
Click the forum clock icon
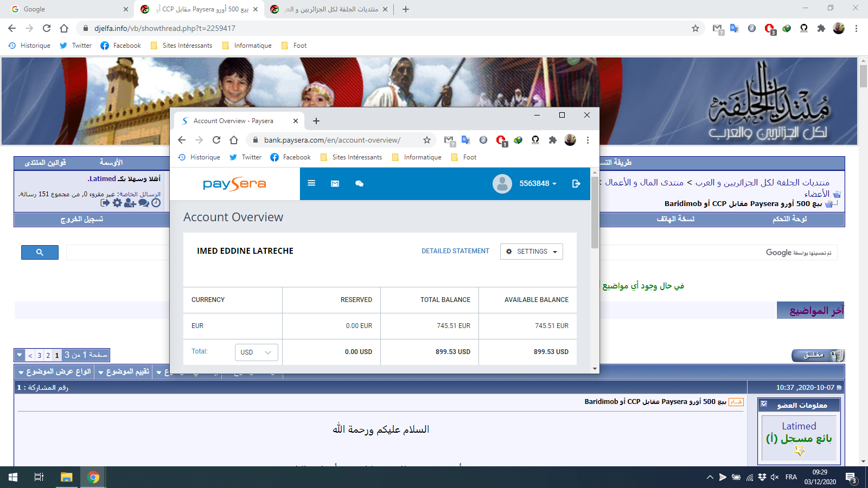pyautogui.click(x=156, y=203)
